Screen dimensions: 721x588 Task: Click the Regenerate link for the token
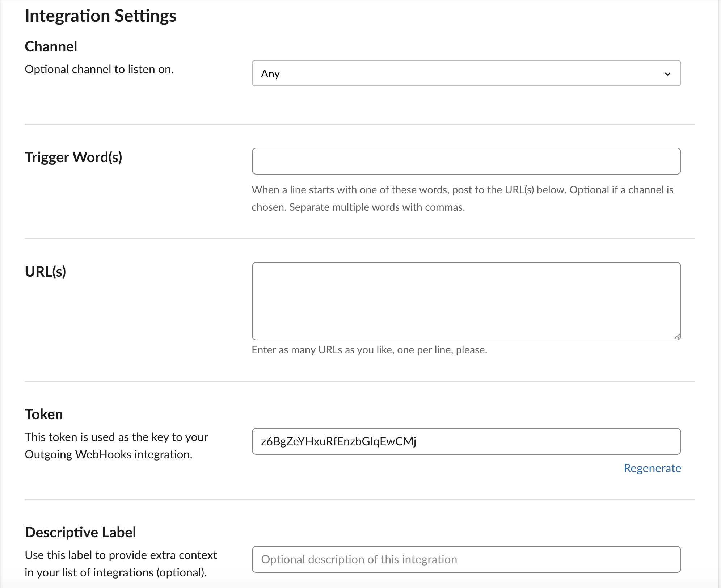coord(652,468)
